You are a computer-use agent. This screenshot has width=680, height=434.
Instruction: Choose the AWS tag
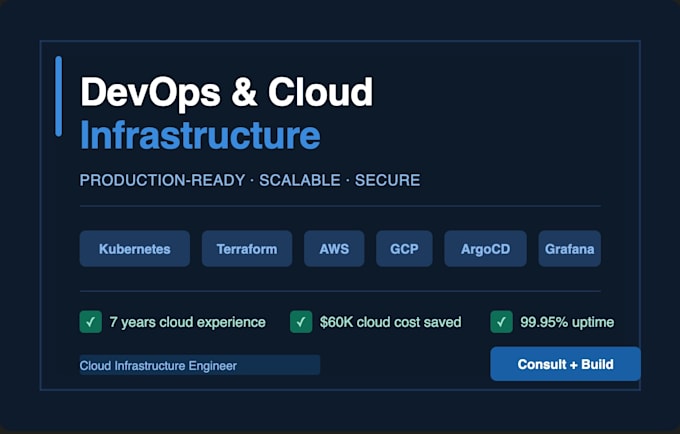coord(334,248)
